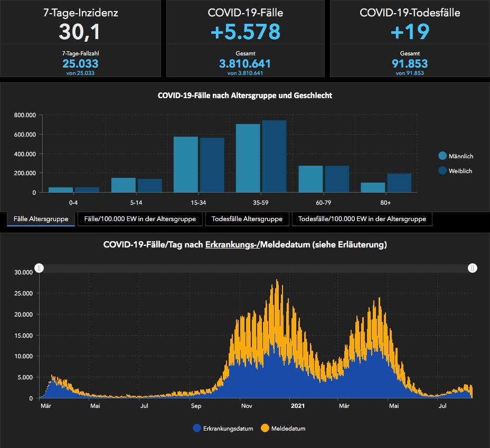
Task: Click the left handle of the date range slider
Action: 39,269
